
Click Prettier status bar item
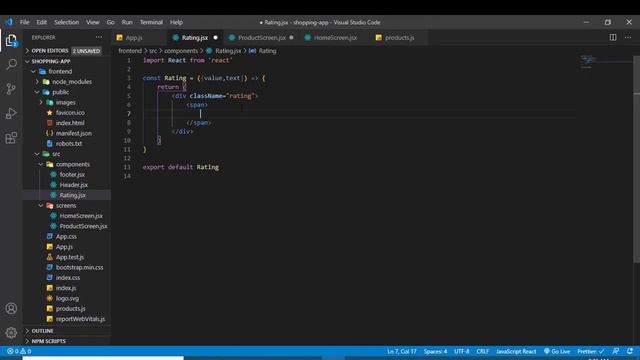tap(590, 351)
